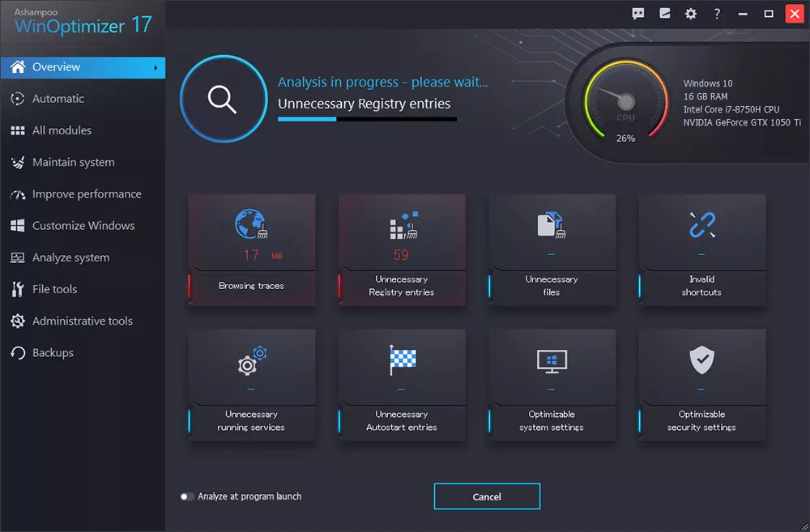
Task: Click the '59' registry entries count
Action: (401, 255)
